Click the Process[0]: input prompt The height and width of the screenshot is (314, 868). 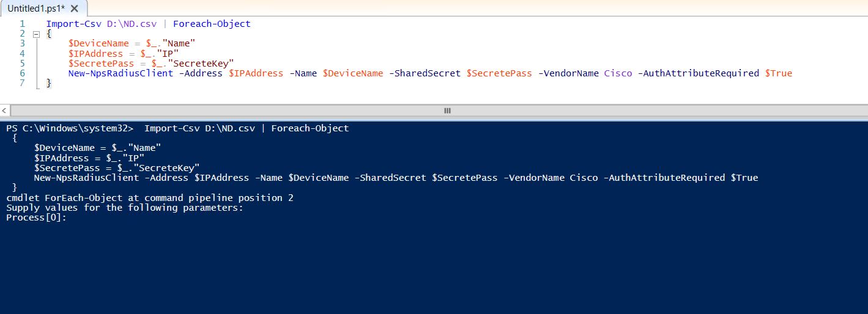pos(37,217)
